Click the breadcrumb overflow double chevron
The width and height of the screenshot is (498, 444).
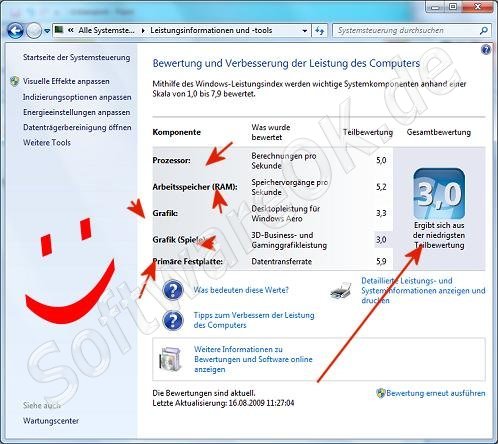point(71,30)
